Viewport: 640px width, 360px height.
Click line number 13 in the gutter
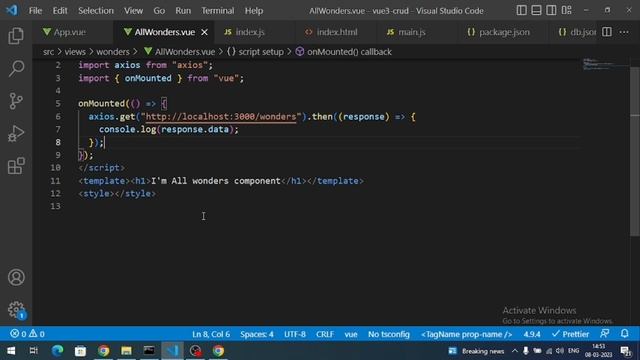(x=55, y=206)
